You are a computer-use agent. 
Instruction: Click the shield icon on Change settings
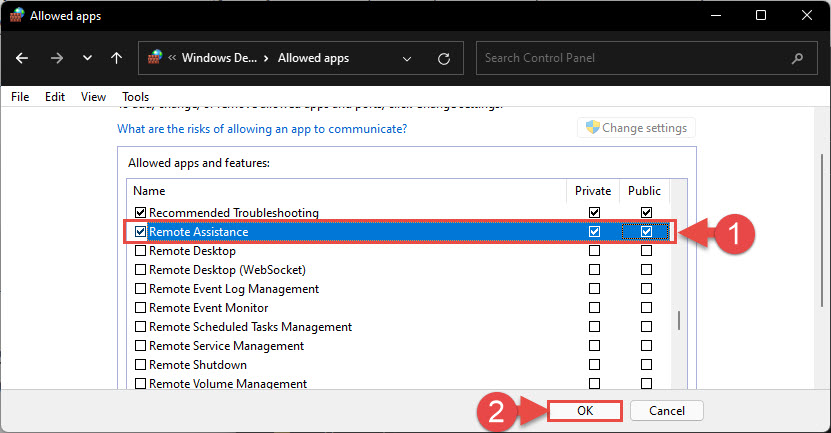[x=591, y=128]
